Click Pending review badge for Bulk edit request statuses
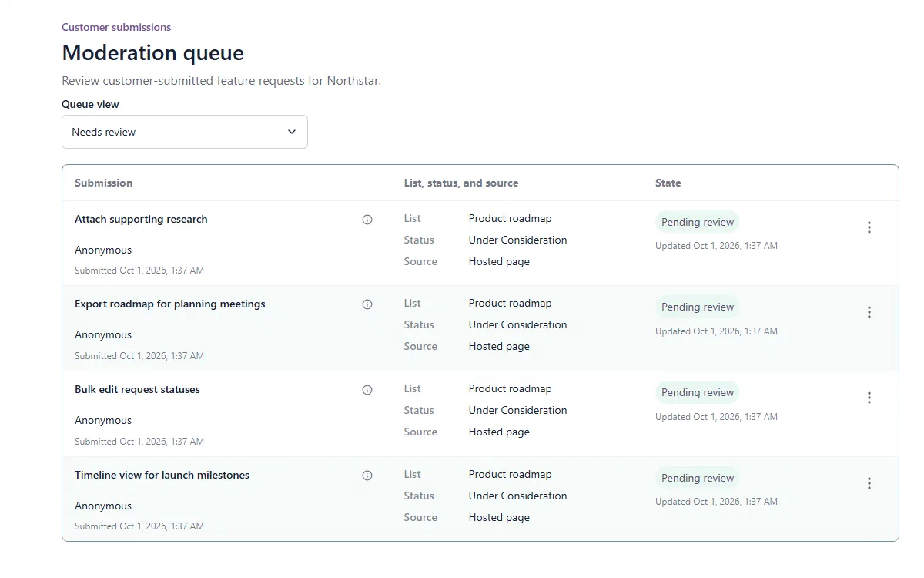This screenshot has width=924, height=578. (698, 392)
